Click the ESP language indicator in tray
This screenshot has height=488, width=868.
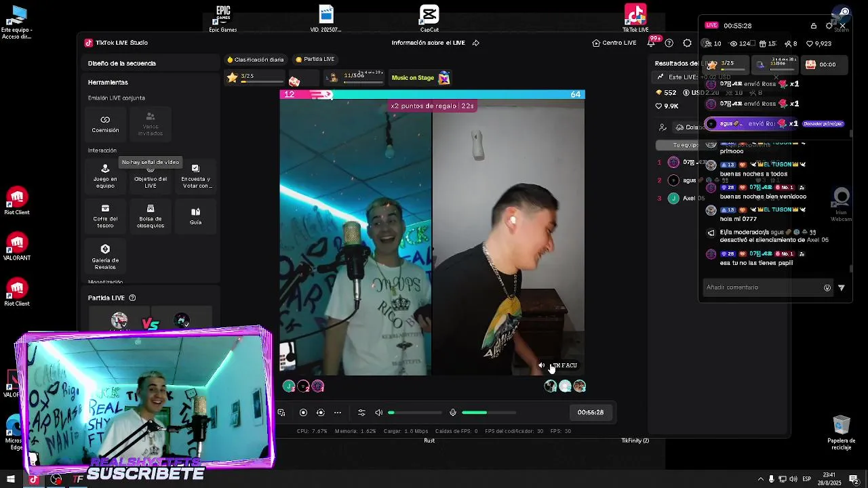coord(807,479)
